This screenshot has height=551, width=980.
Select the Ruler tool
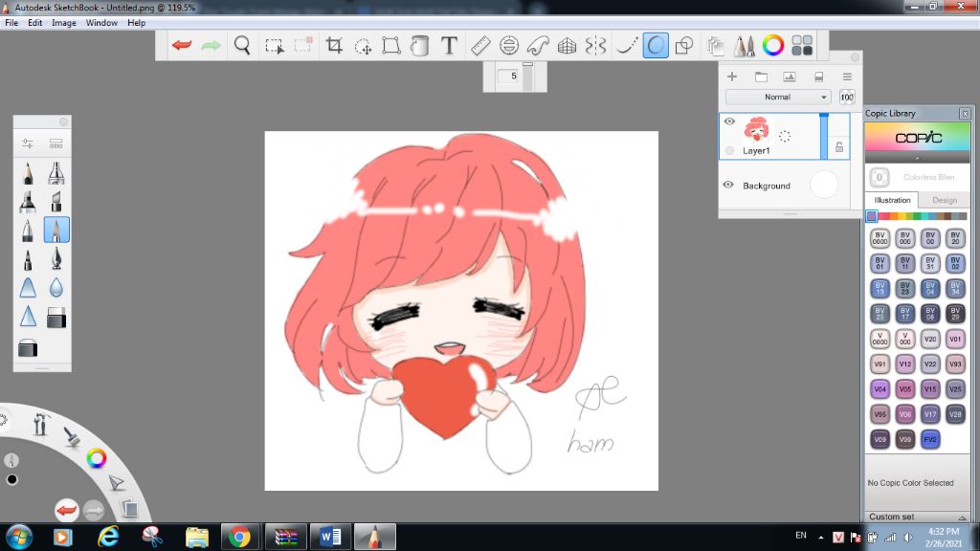pyautogui.click(x=480, y=45)
